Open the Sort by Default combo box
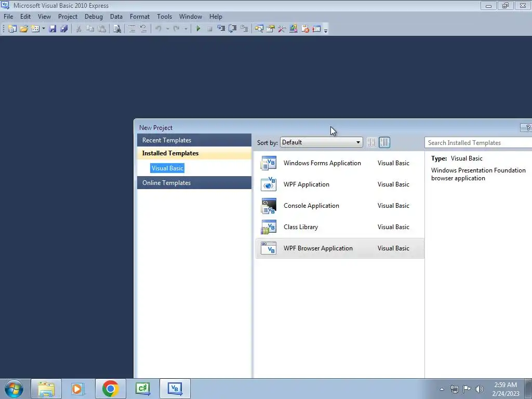This screenshot has height=399, width=532. click(x=321, y=142)
